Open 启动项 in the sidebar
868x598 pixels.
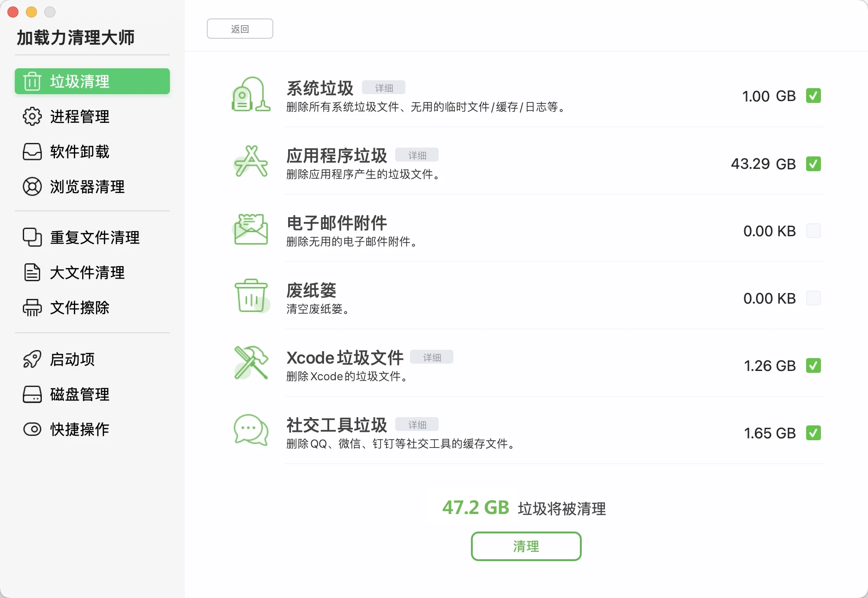pos(92,359)
